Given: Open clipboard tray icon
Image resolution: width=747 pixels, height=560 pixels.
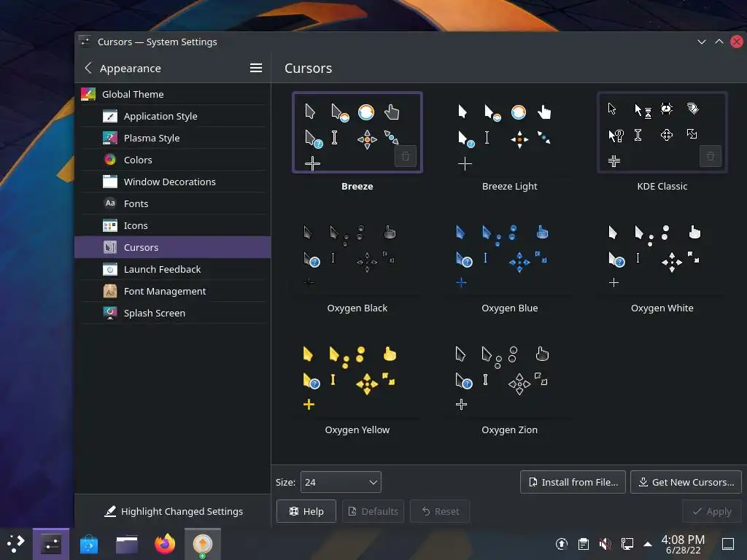Looking at the screenshot, I should point(584,544).
